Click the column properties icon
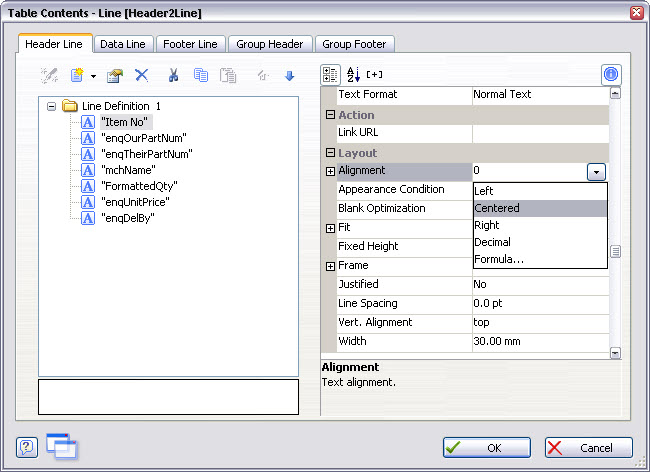The height and width of the screenshot is (472, 650). 115,75
